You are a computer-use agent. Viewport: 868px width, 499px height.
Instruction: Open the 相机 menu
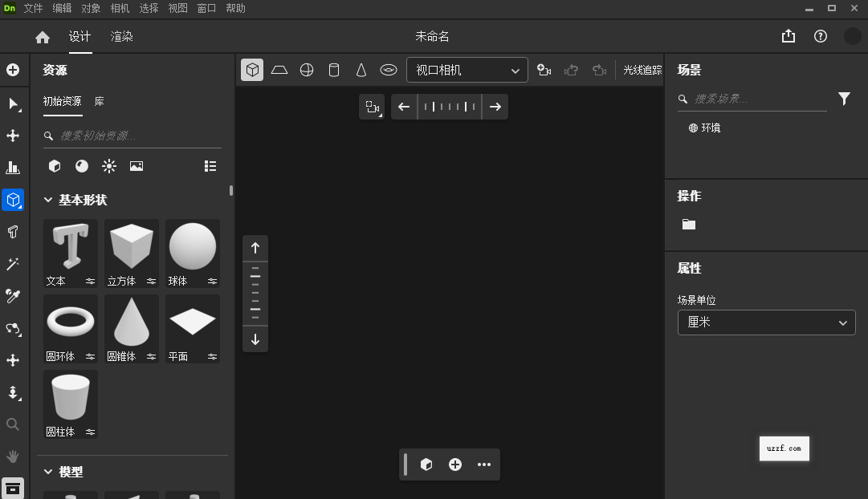point(119,8)
